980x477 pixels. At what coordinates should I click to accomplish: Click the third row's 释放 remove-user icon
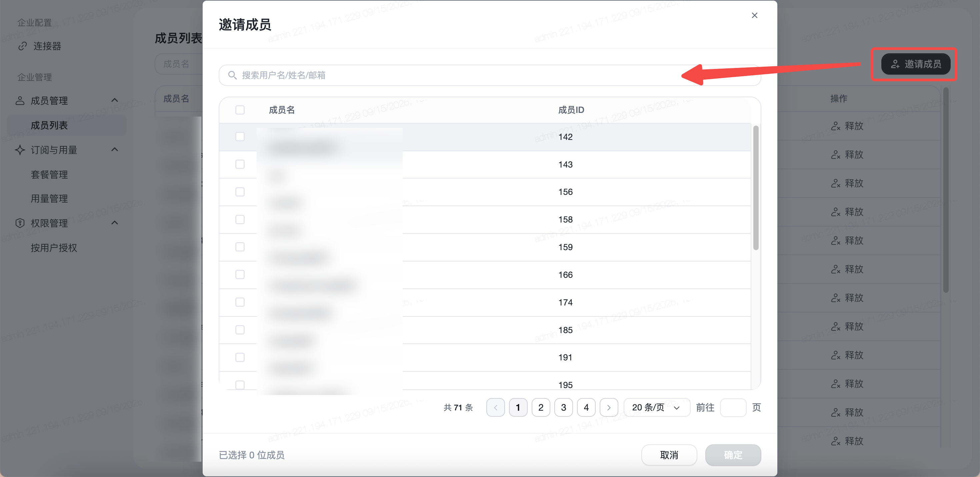(835, 184)
